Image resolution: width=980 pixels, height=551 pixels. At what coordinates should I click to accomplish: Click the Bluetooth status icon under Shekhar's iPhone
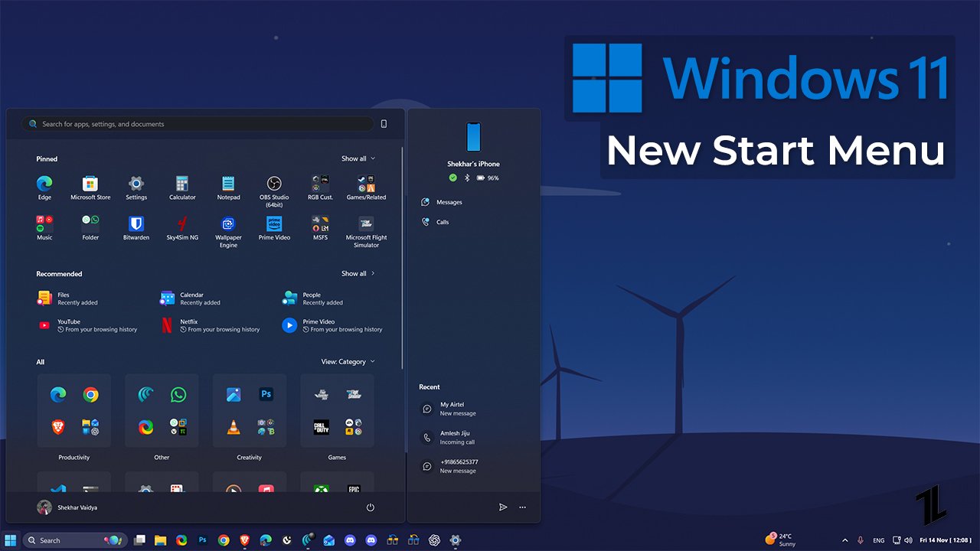[468, 178]
